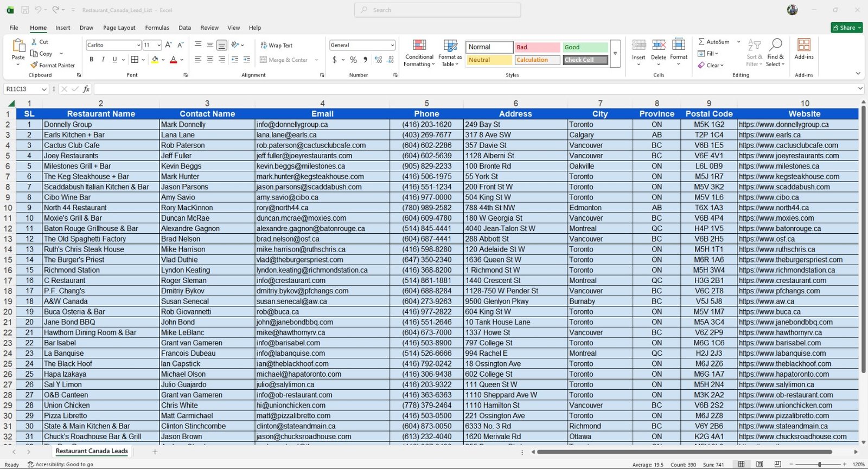Click Decrease Decimal icon

(391, 60)
